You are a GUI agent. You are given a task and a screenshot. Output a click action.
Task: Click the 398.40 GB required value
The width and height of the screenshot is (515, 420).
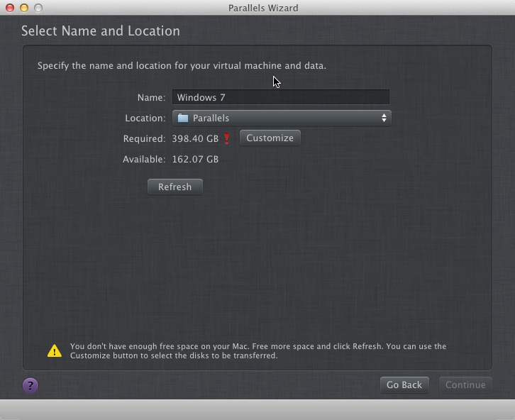click(195, 138)
